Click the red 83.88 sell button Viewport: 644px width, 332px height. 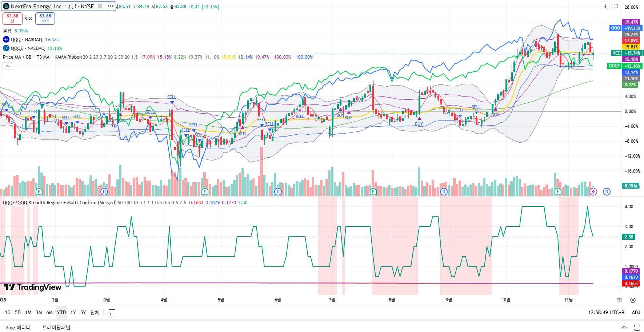(x=12, y=18)
